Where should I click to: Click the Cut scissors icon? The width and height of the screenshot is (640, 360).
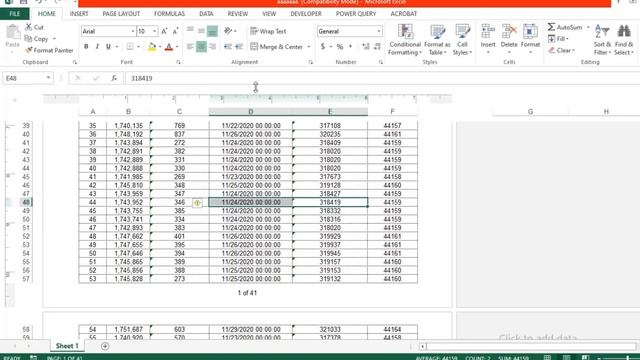point(29,27)
